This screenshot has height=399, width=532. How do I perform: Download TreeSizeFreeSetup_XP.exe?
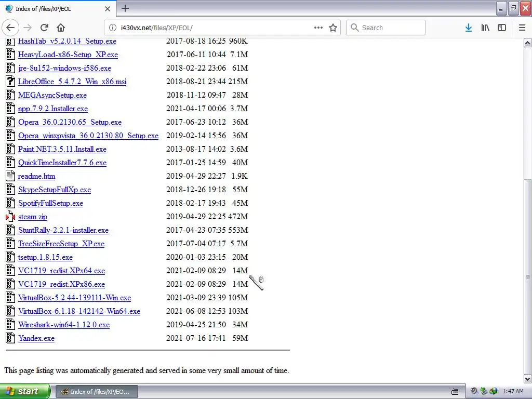(61, 244)
